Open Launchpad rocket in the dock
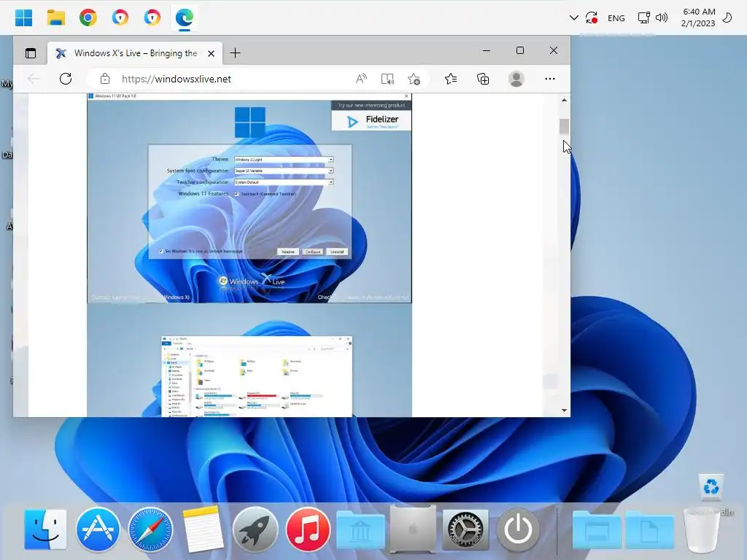Screen dimensions: 747x560 (255, 529)
